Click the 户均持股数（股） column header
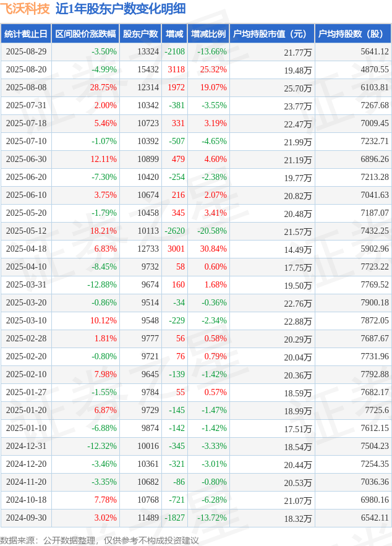Viewport: 392px width, 546px height. pyautogui.click(x=353, y=34)
